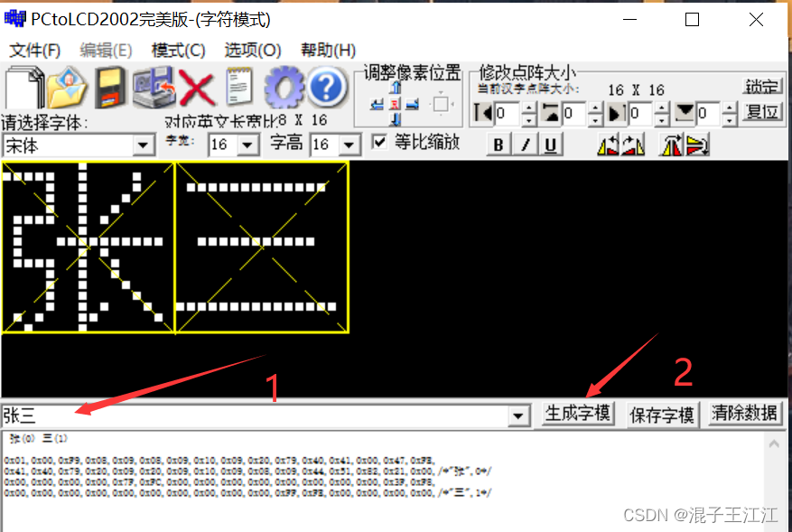Screen dimensions: 792x532
Task: Open the notepad document icon
Action: pyautogui.click(x=239, y=87)
